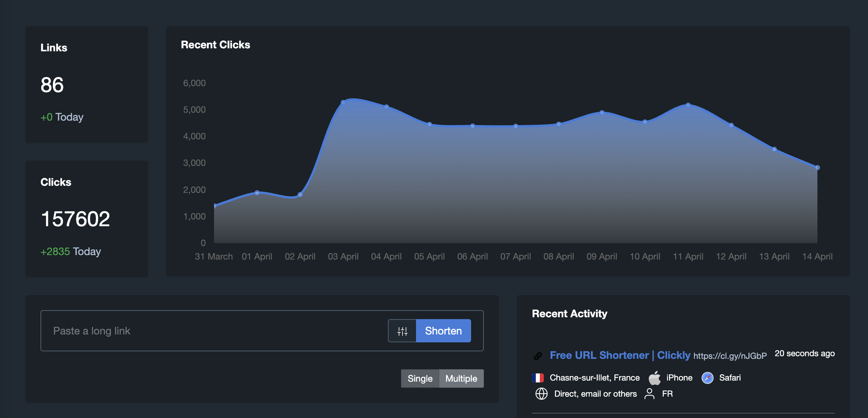Select the short URL https://cl.gy/nJGbP

click(x=730, y=356)
